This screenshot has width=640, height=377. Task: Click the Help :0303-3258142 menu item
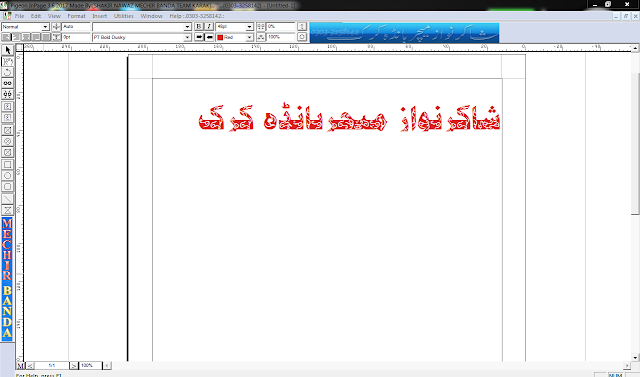pos(197,16)
